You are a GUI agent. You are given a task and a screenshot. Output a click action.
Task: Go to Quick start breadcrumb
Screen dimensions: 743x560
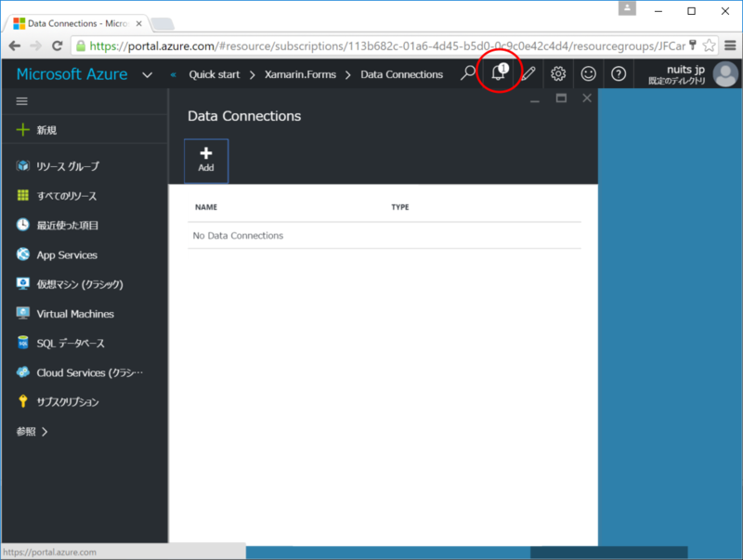coord(215,74)
